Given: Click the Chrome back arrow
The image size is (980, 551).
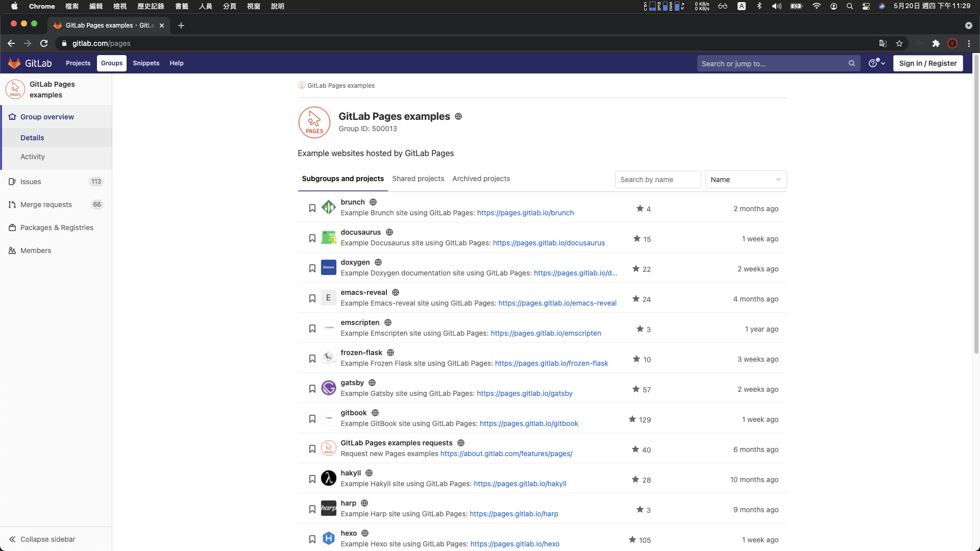Looking at the screenshot, I should click(x=11, y=43).
